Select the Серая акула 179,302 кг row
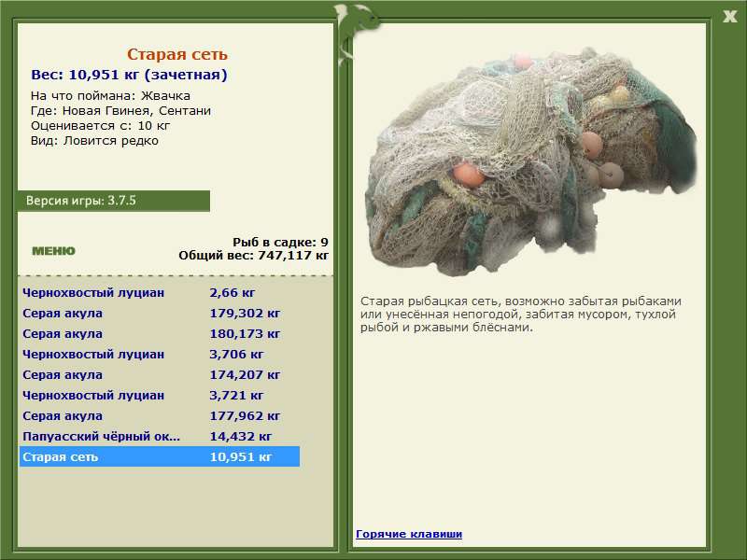Viewport: 747px width, 560px height. click(x=160, y=314)
